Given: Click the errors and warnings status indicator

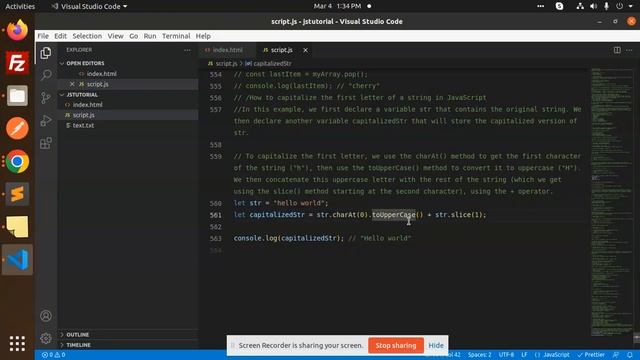Looking at the screenshot, I should pyautogui.click(x=53, y=355).
